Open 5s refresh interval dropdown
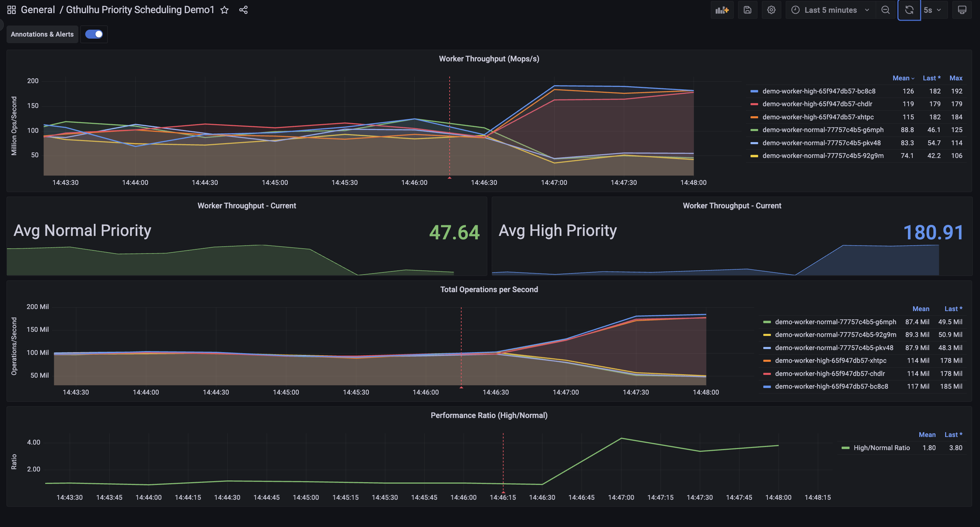Screen dimensions: 980x527 tap(932, 10)
